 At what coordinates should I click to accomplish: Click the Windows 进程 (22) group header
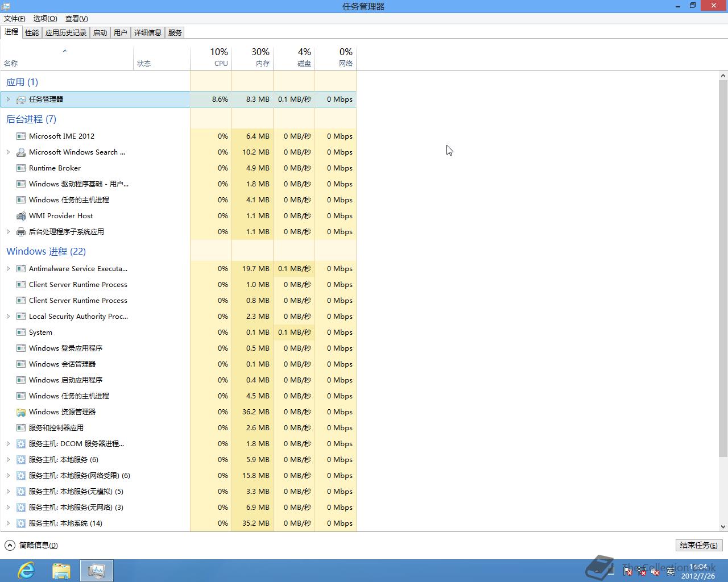click(46, 252)
